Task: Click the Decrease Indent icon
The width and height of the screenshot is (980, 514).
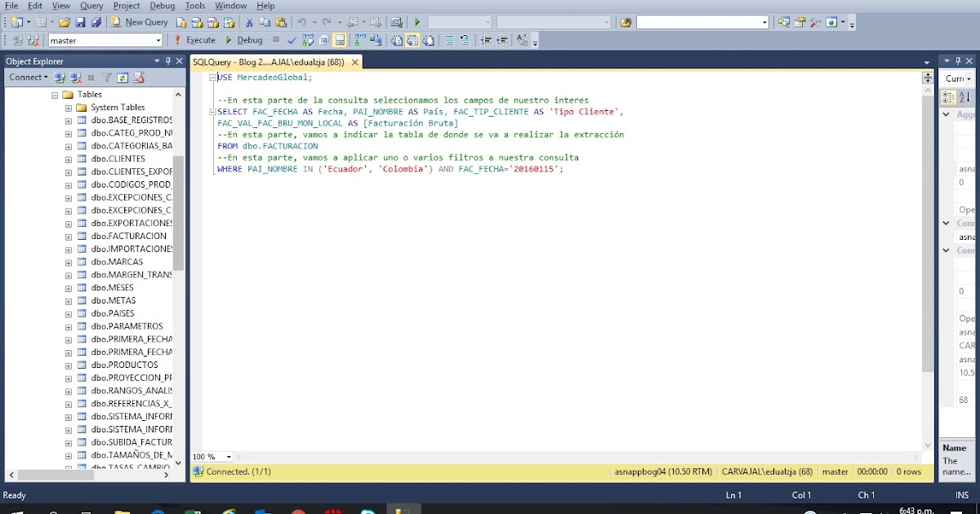Action: pyautogui.click(x=487, y=39)
